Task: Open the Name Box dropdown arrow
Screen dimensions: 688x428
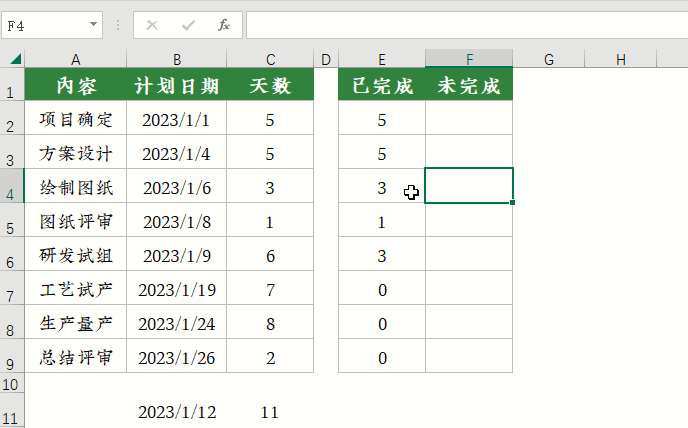Action: [x=93, y=25]
